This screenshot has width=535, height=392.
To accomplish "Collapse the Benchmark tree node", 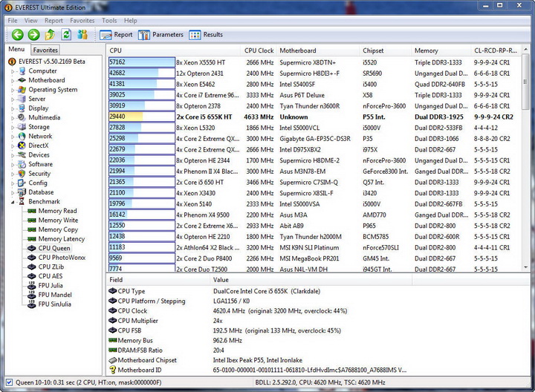I will [x=13, y=202].
